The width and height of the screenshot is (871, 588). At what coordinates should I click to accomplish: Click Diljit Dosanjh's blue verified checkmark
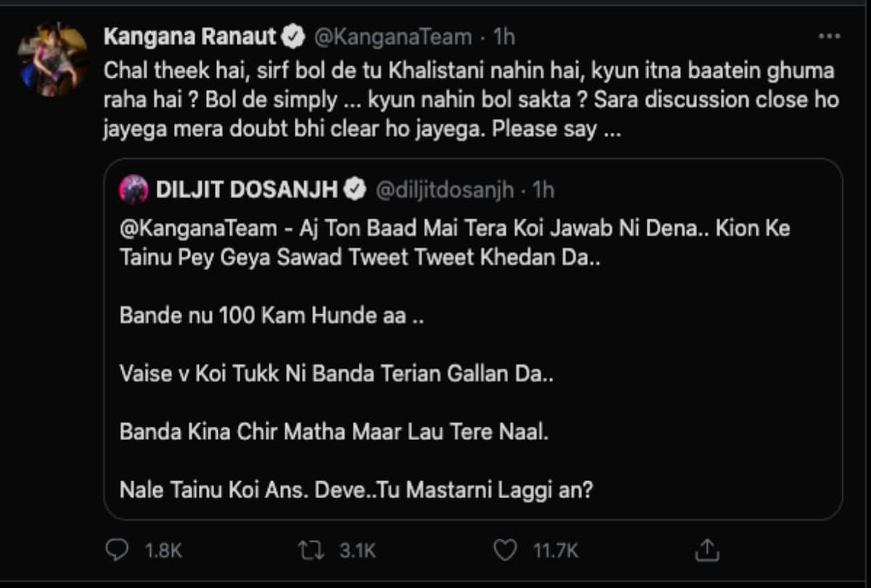tap(355, 189)
